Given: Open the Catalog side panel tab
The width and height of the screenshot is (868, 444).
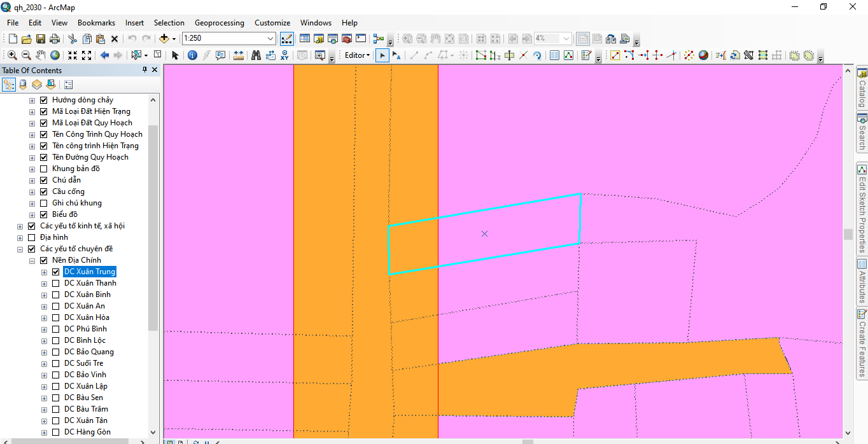Looking at the screenshot, I should tap(862, 89).
